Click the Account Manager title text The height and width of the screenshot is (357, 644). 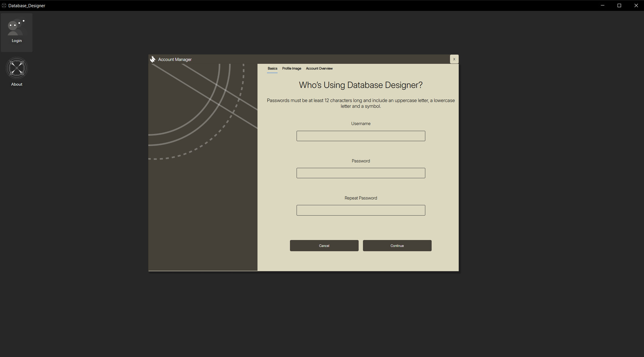pos(174,59)
